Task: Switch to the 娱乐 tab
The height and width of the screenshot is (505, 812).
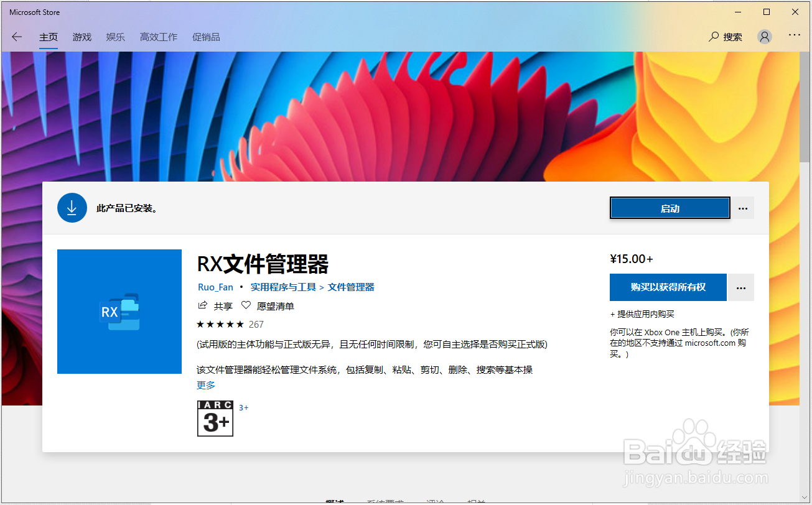Action: (116, 37)
